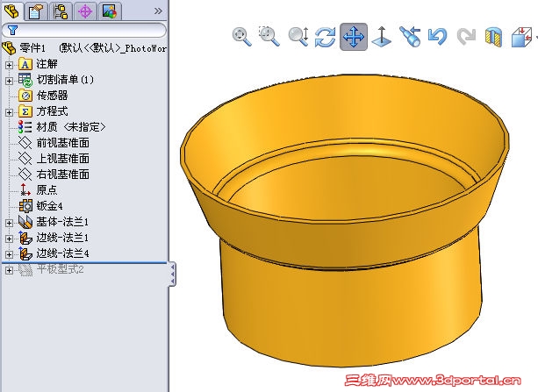Viewport: 538px width, 392px height.
Task: Select the 切割清单(1) cut list item
Action: (x=65, y=80)
